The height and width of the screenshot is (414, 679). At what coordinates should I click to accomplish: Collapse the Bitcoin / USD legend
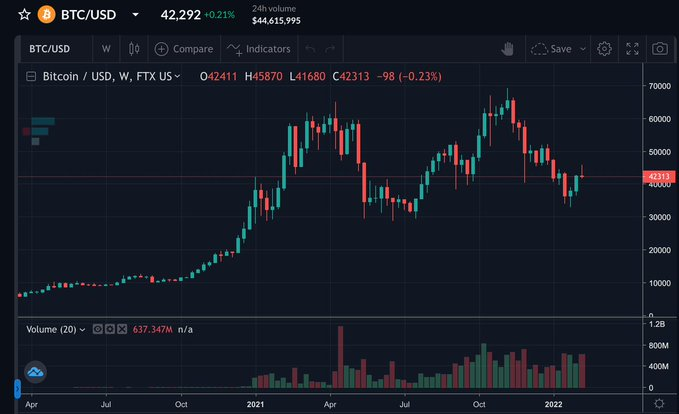pos(32,77)
